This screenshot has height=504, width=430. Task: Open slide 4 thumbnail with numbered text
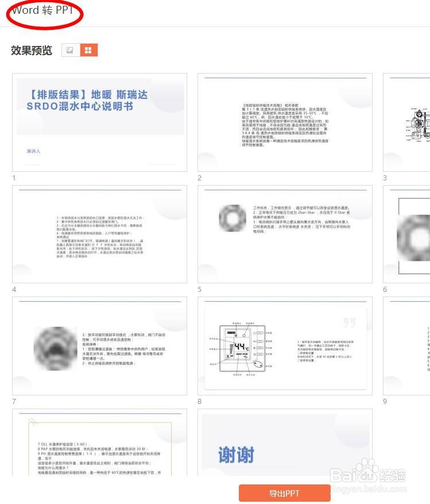tap(99, 234)
